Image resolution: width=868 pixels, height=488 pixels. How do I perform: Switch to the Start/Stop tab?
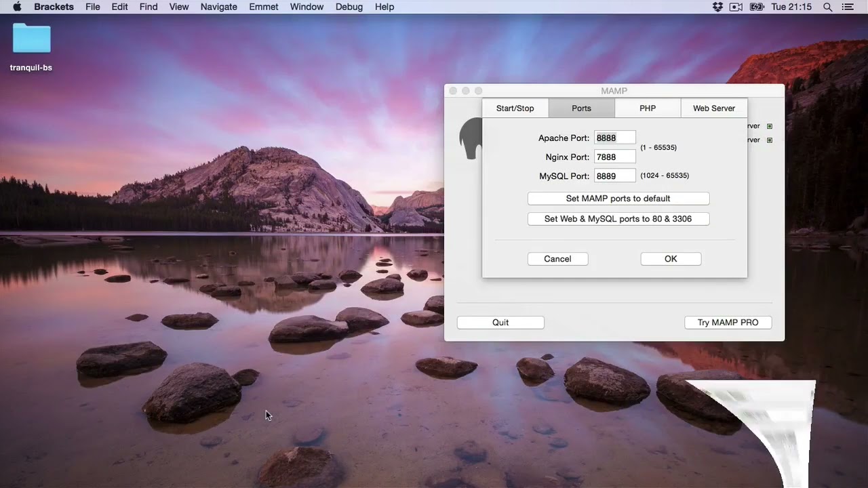[515, 108]
